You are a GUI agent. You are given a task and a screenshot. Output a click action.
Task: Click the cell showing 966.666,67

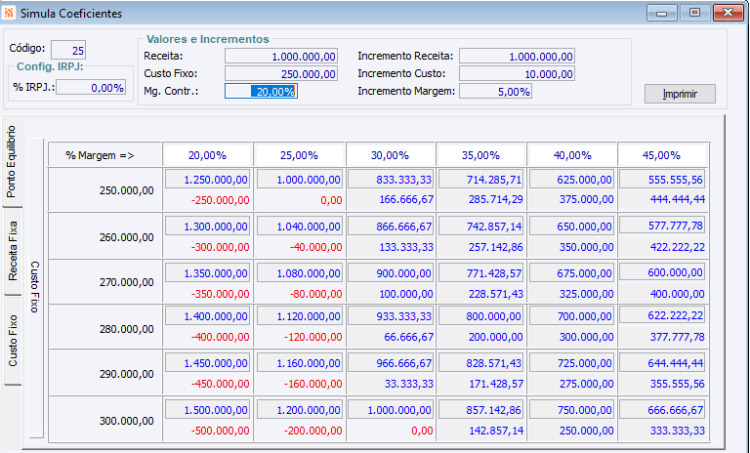391,364
